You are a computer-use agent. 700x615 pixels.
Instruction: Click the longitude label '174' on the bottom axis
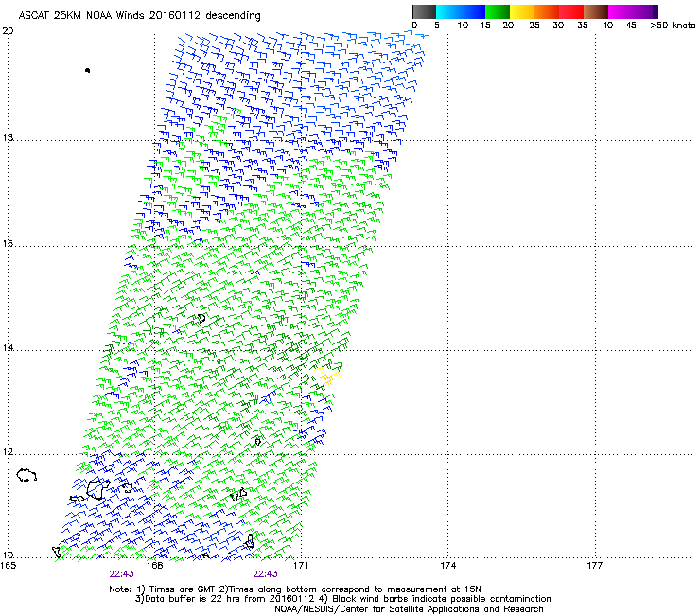[x=447, y=566]
